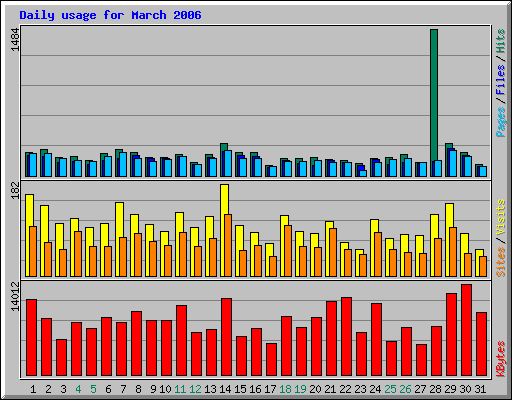Viewport: 512px width, 400px height.
Task: Click day label 2 on the axis
Action: 48,389
